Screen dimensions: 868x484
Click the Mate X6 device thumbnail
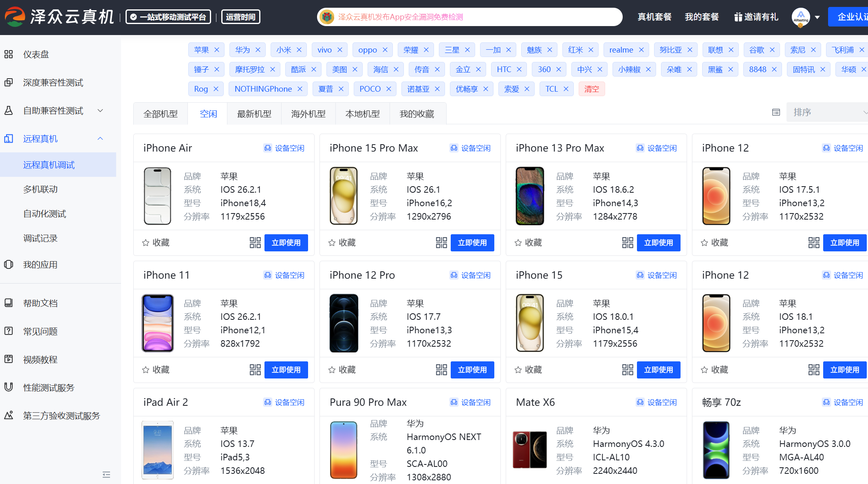click(530, 450)
